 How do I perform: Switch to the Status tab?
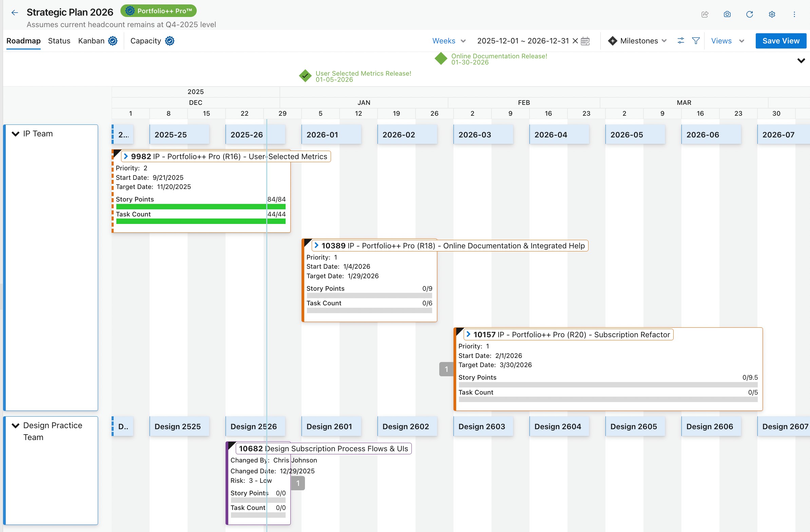pos(59,41)
